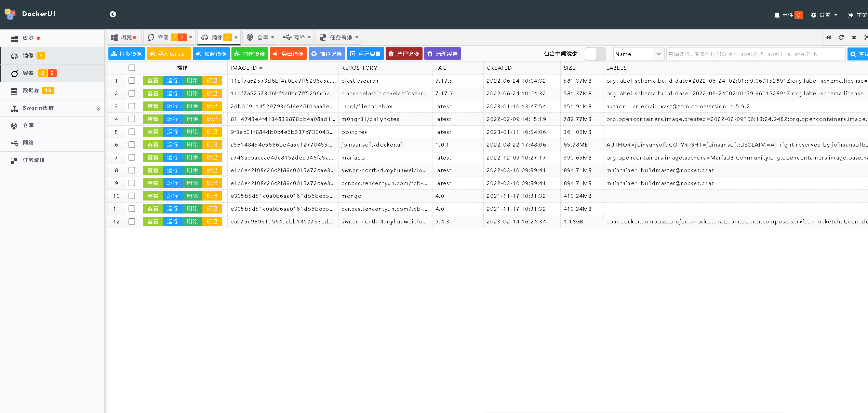868x413 pixels.
Task: Check the select-all header checkbox
Action: coord(132,68)
